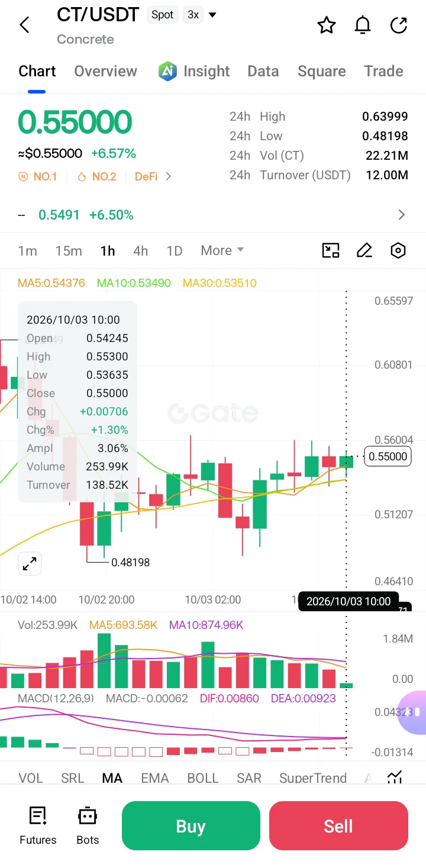Tap the 0.48198 low price marker

click(130, 562)
